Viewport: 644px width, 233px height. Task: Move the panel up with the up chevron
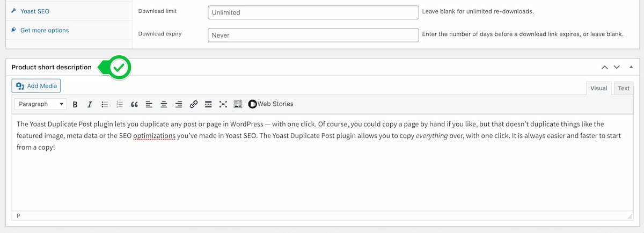click(x=605, y=67)
